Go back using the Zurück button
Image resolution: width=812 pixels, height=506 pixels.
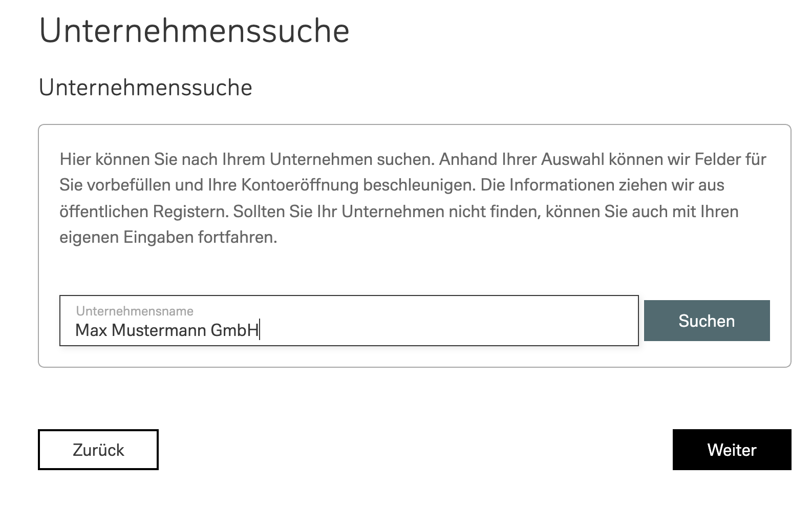98,450
